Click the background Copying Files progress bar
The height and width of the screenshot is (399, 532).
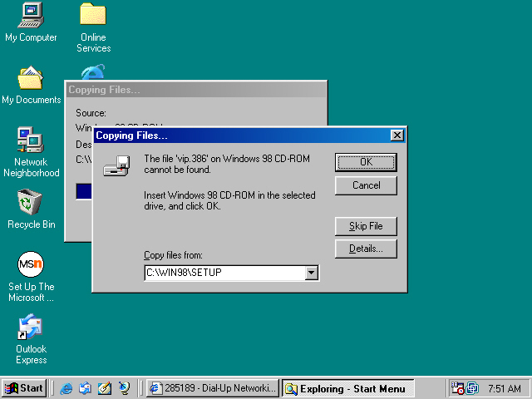(84, 191)
